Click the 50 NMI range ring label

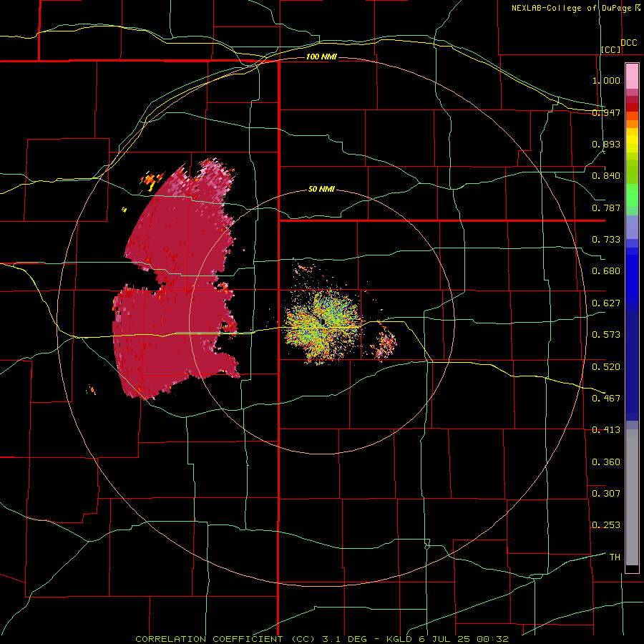[x=321, y=189]
